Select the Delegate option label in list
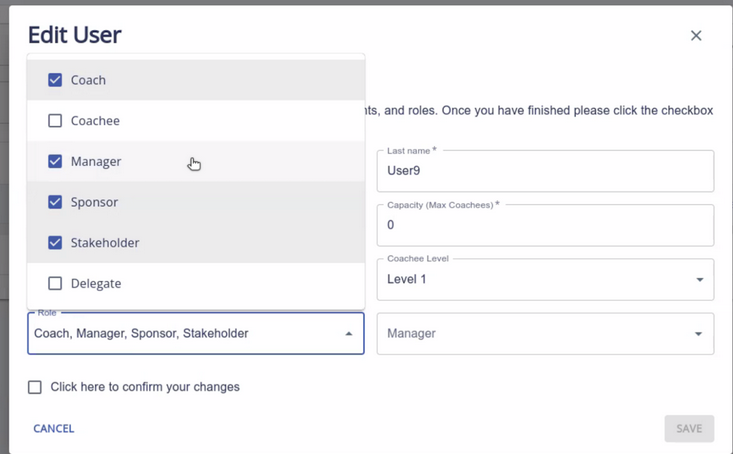The width and height of the screenshot is (733, 454). coord(96,284)
